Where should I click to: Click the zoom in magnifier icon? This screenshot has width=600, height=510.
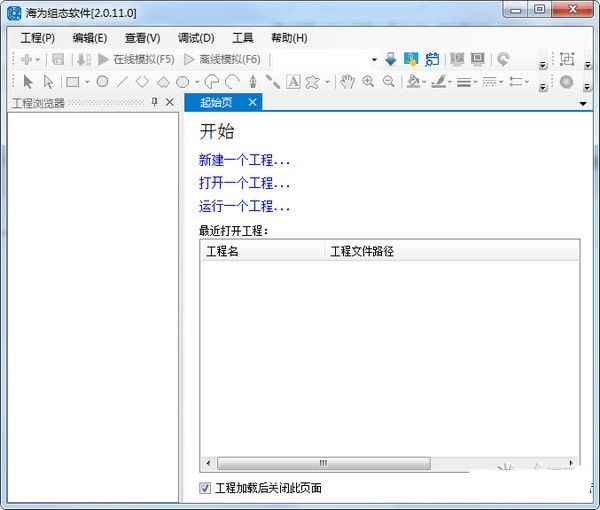coord(368,81)
